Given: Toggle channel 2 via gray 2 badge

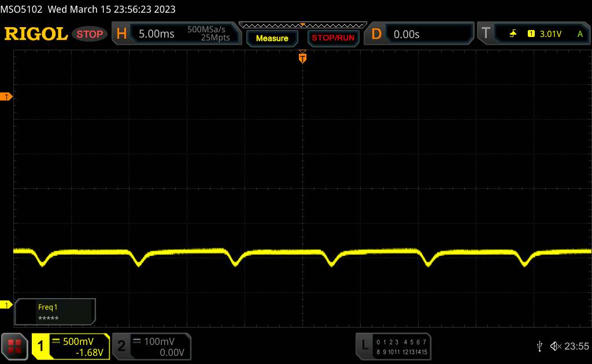Looking at the screenshot, I should (121, 346).
